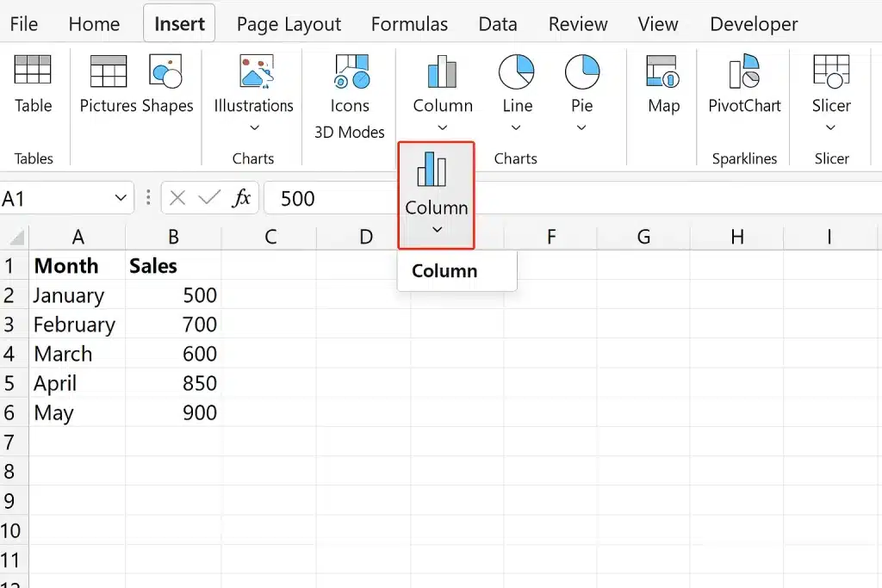Screen dimensions: 882x588
Task: Click the PivotChart icon
Action: [744, 72]
